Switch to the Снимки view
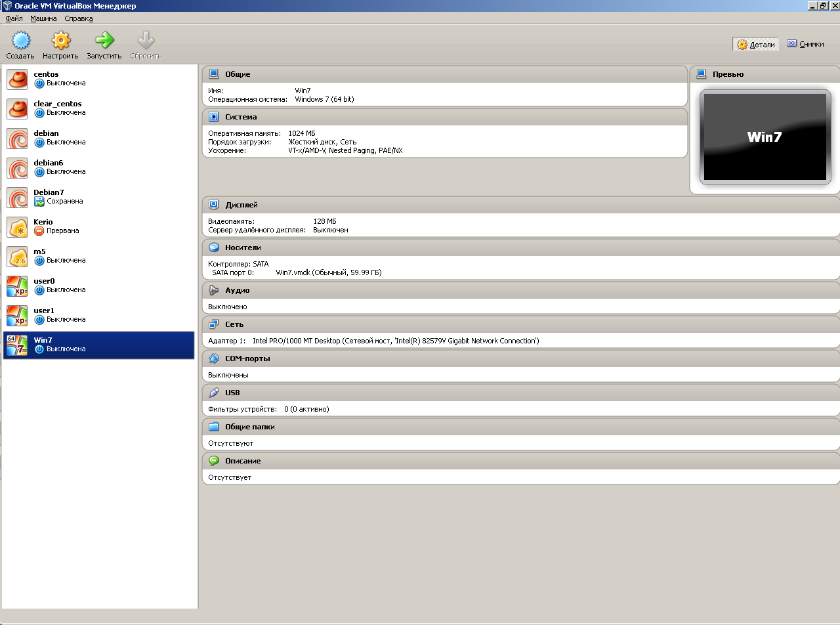The width and height of the screenshot is (840, 625). [x=805, y=44]
